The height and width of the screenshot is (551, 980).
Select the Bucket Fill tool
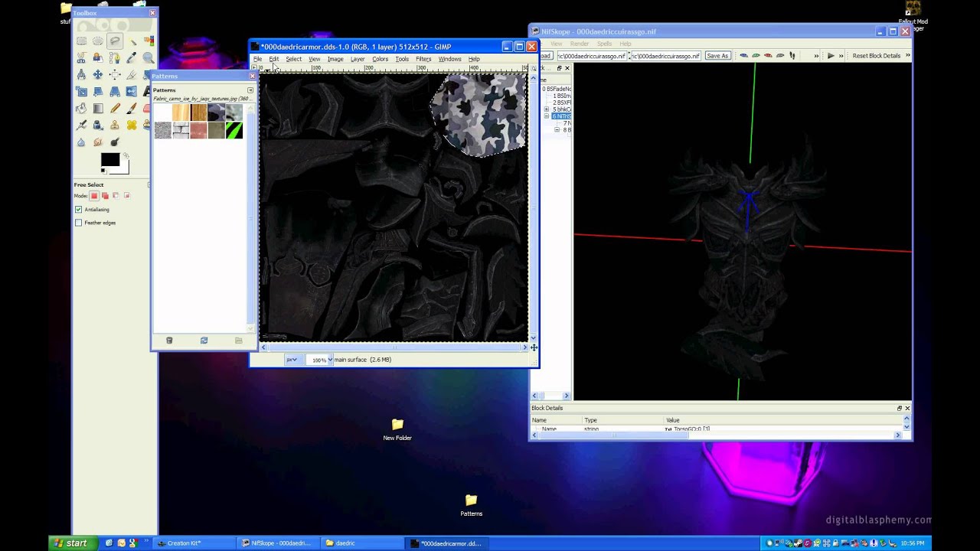(81, 109)
